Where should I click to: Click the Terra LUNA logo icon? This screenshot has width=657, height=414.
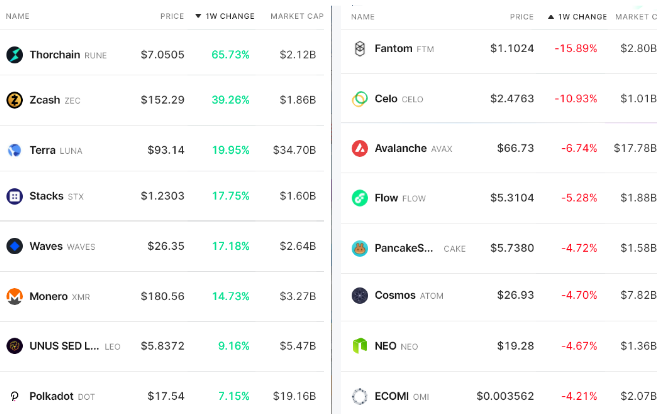(14, 150)
